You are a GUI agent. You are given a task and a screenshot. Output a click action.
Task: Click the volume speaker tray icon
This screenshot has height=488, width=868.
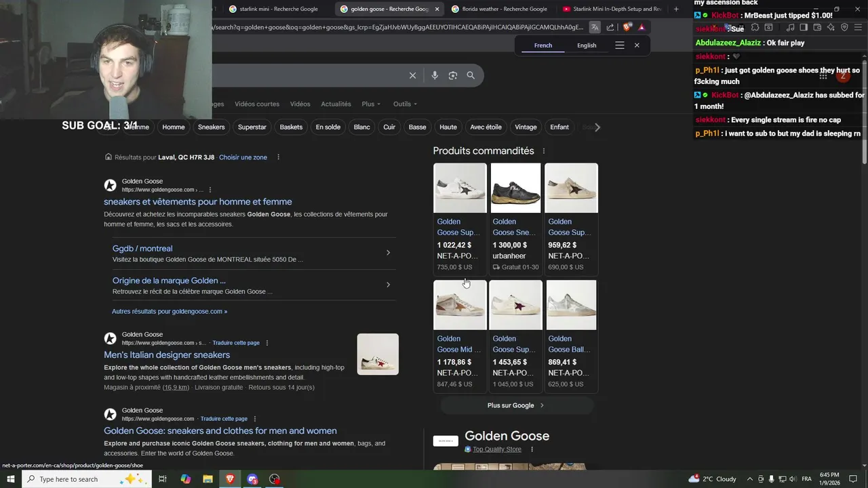pyautogui.click(x=793, y=479)
